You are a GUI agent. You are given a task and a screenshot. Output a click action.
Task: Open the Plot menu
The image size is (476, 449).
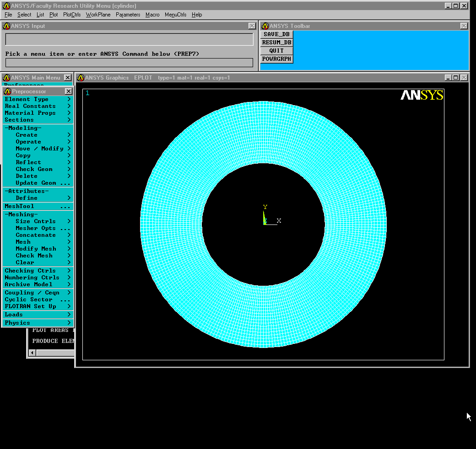tap(54, 15)
